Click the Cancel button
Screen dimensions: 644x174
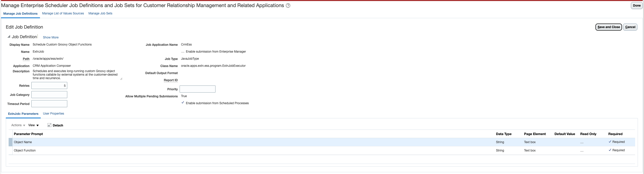pyautogui.click(x=630, y=27)
